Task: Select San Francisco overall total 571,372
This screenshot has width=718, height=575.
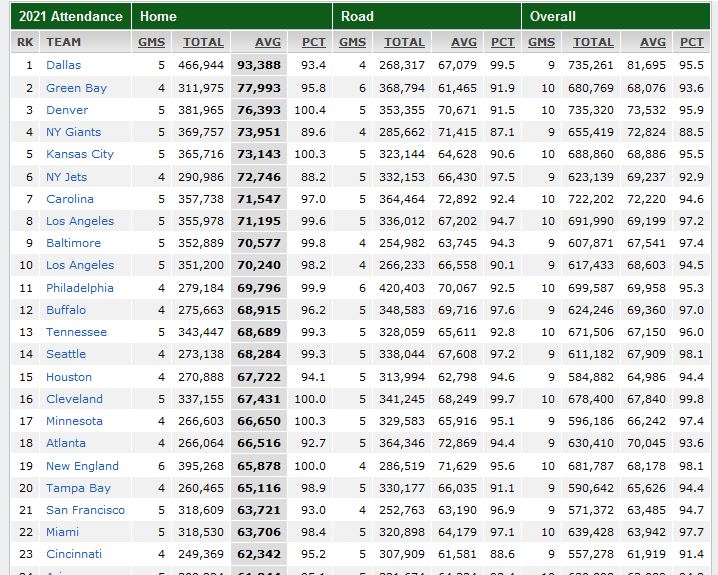Action: click(x=591, y=510)
